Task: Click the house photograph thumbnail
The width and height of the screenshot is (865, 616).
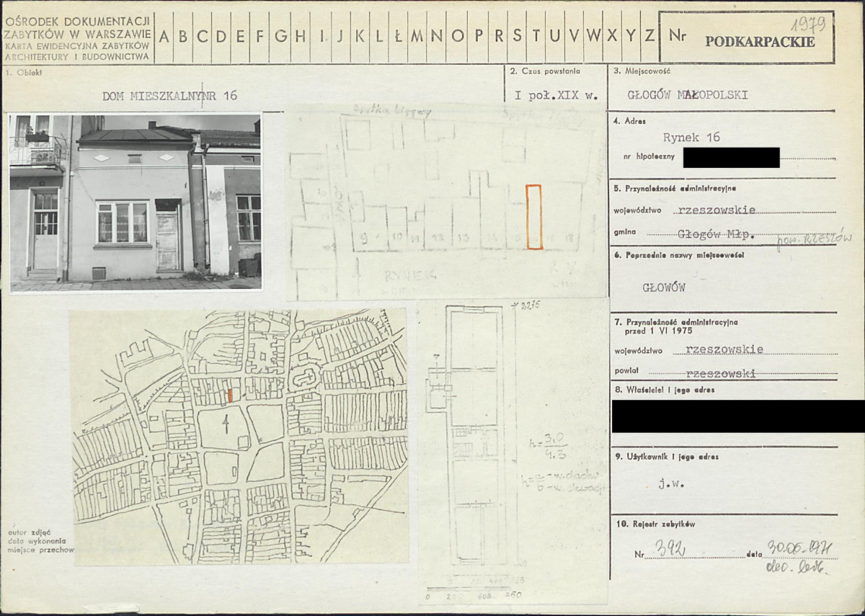Action: tap(136, 202)
